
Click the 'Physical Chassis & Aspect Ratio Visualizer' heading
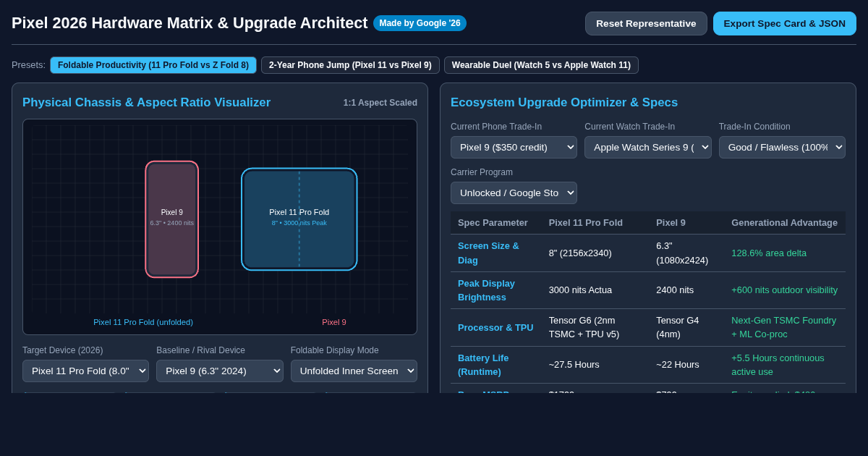click(x=147, y=103)
